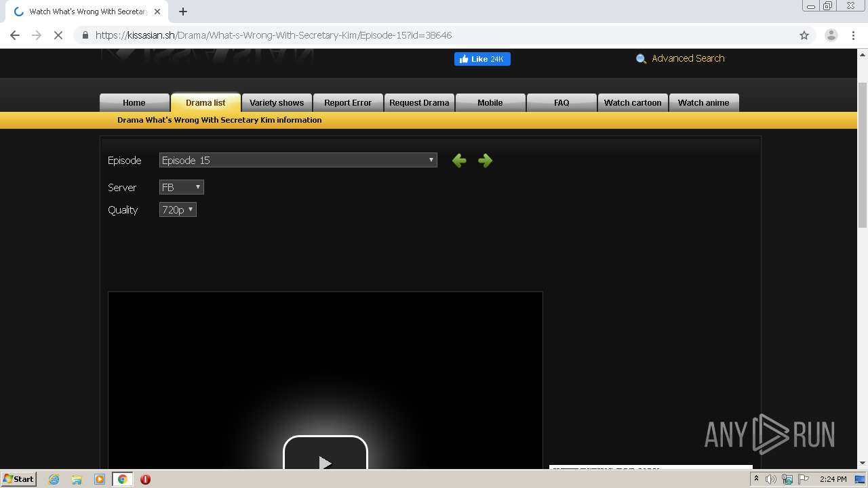Open the Quality 720p dropdown

(178, 210)
